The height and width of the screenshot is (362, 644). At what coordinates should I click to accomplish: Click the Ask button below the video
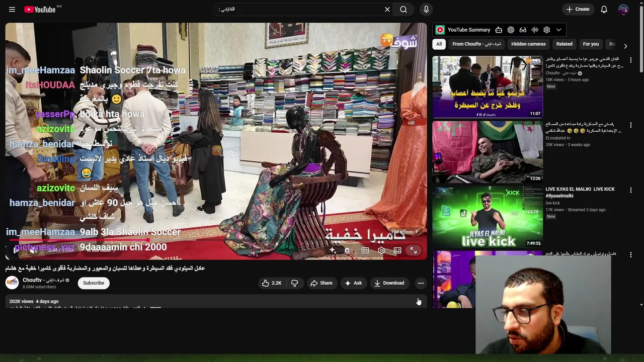[353, 283]
